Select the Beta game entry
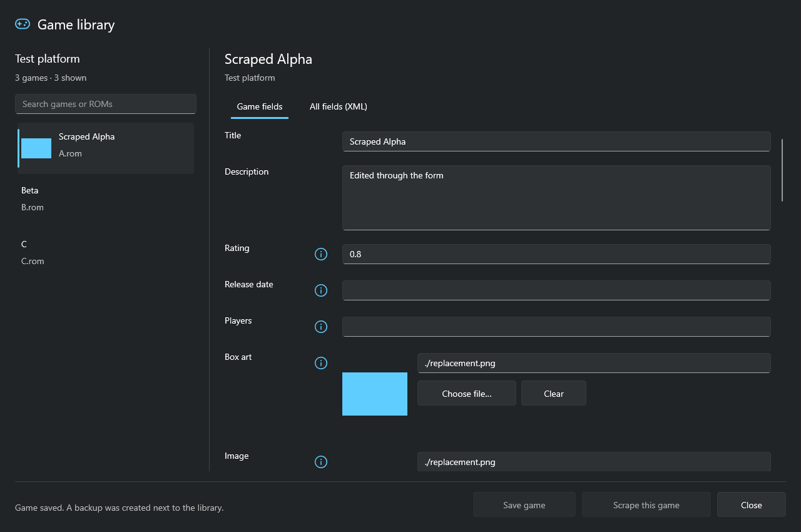Screen dimensions: 801x532 (106, 199)
